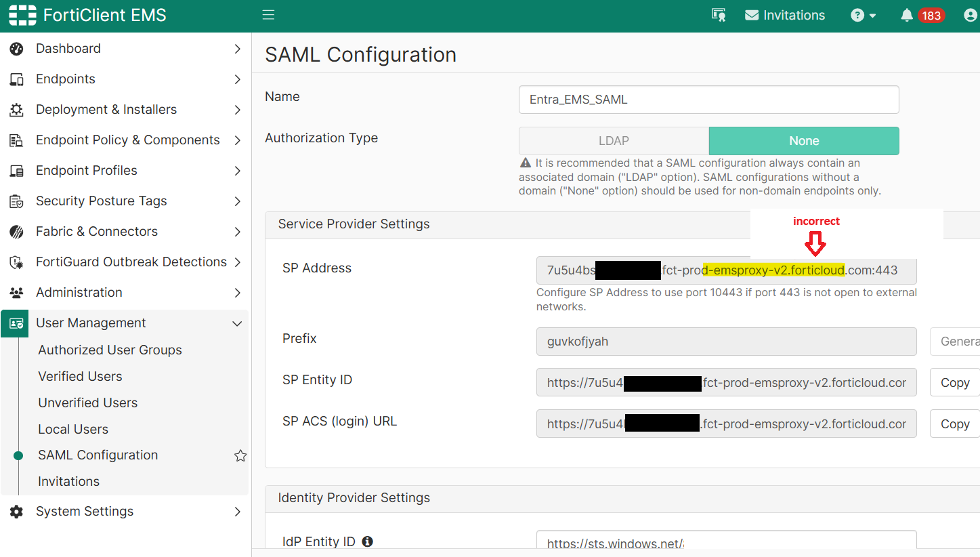Screen dimensions: 980x557
Task: Open the user account profile icon
Action: [x=971, y=15]
